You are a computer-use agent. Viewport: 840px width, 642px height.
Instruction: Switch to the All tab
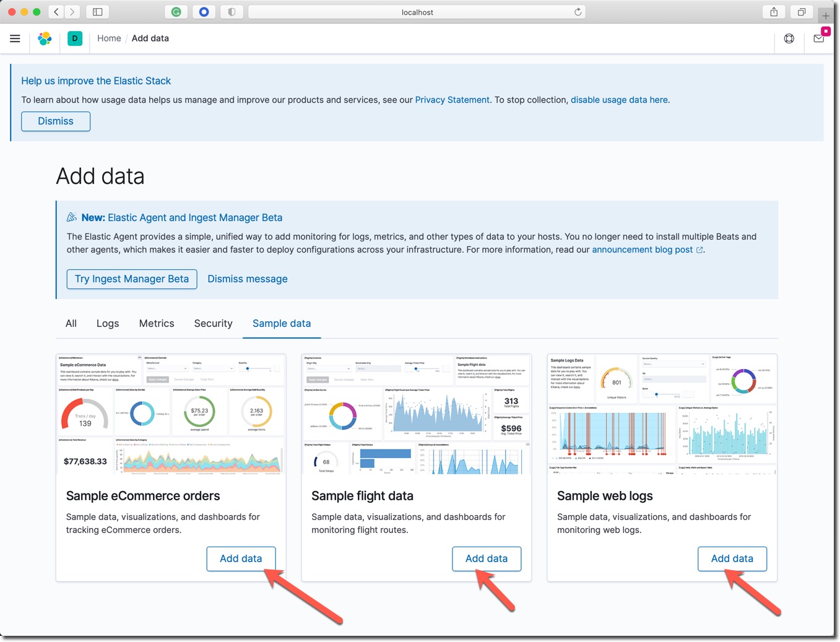(71, 323)
